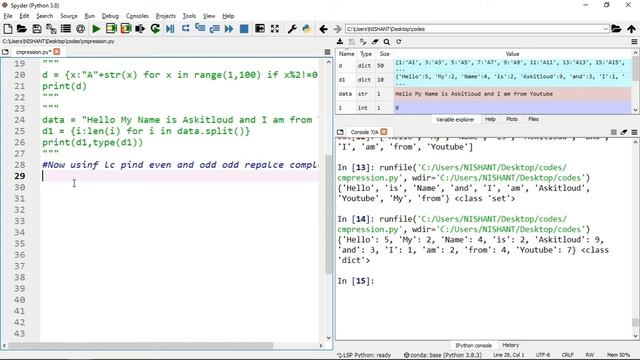This screenshot has height=360, width=640.
Task: Toggle fullscreen mode toolbar icon
Action: point(275,29)
